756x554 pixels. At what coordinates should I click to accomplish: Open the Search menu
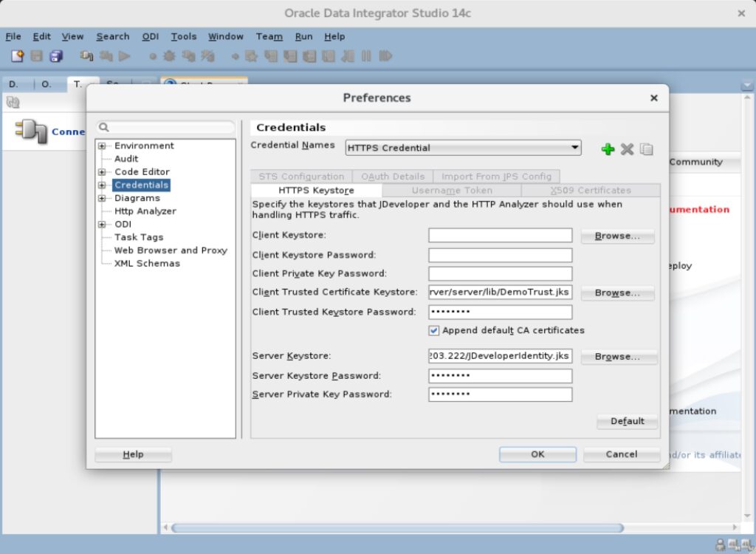[113, 37]
